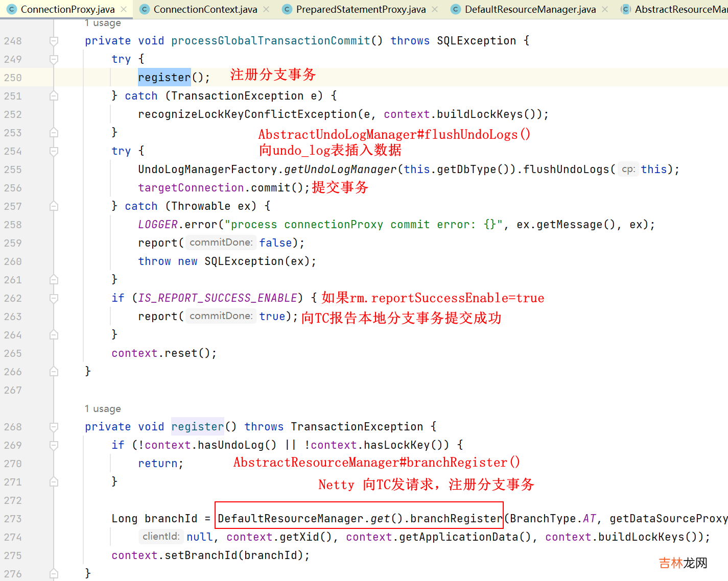The image size is (728, 581).
Task: Fold the IS_REPORT_SUCCESS_ENABLE if block at line 262
Action: (x=54, y=298)
